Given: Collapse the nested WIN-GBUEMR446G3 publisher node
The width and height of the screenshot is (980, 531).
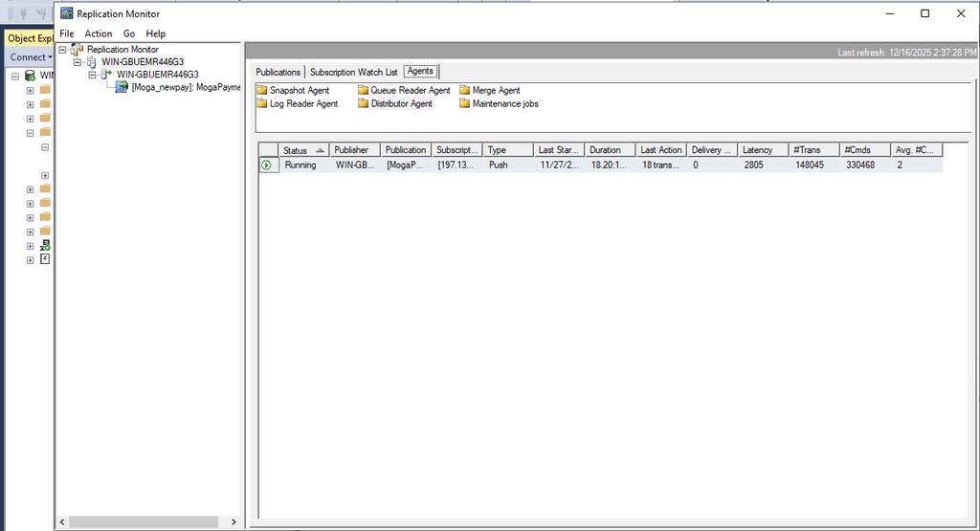Looking at the screenshot, I should click(x=93, y=75).
